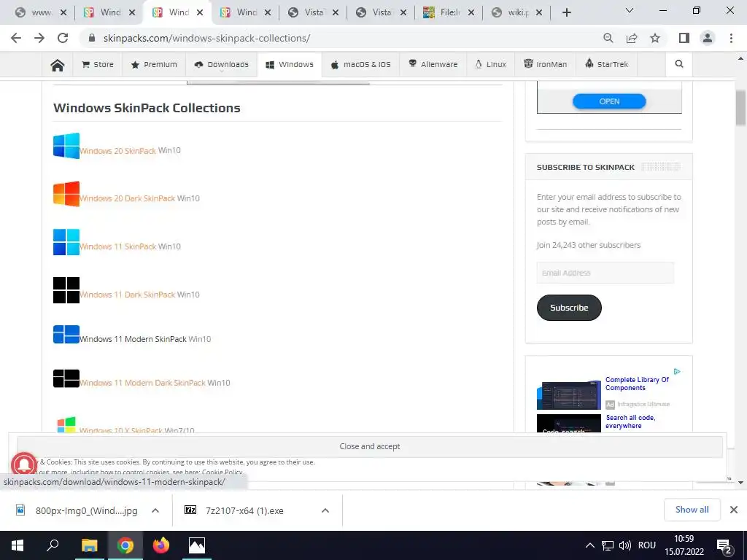Click the black Windows 11 Dark logo
The height and width of the screenshot is (560, 747).
[x=66, y=290]
